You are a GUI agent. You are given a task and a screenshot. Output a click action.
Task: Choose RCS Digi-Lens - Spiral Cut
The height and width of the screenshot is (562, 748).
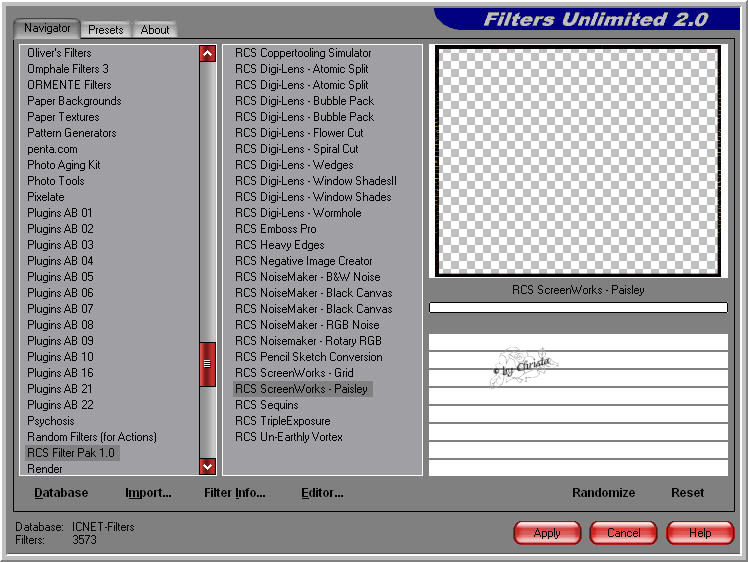tap(296, 149)
